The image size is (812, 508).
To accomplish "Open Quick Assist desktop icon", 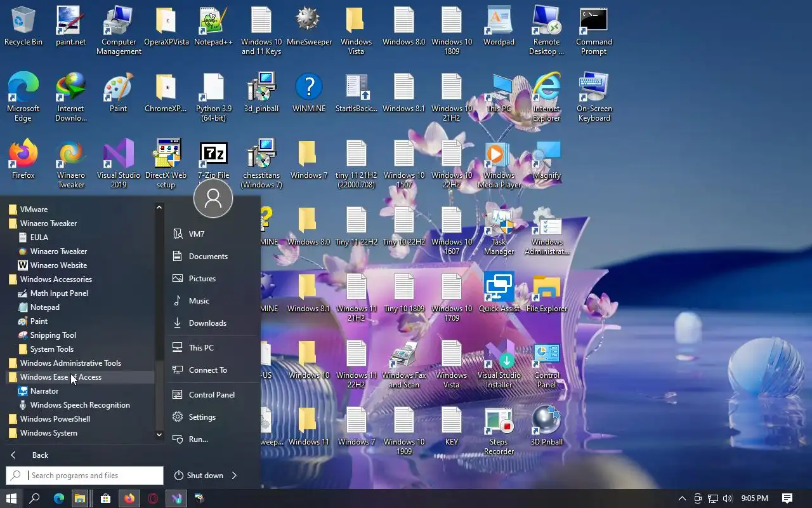I will point(499,293).
